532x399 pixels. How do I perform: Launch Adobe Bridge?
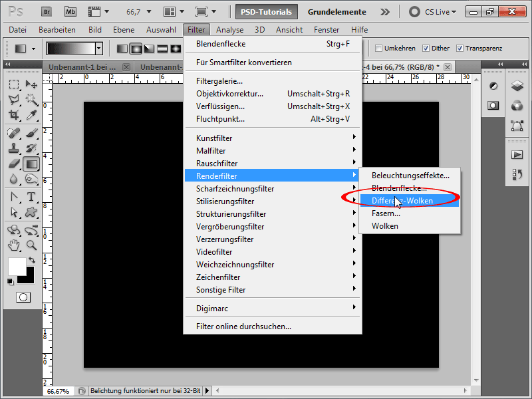(x=47, y=12)
